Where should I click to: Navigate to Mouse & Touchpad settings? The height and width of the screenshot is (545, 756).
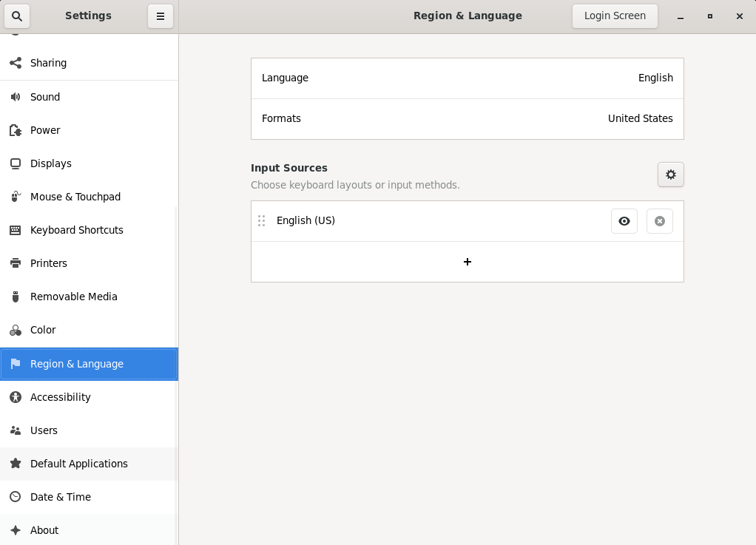(x=75, y=197)
